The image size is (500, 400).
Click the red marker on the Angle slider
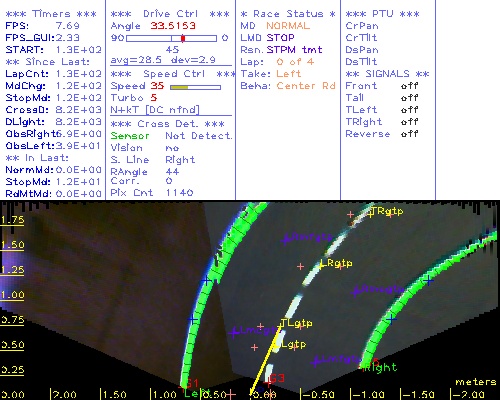tap(183, 38)
